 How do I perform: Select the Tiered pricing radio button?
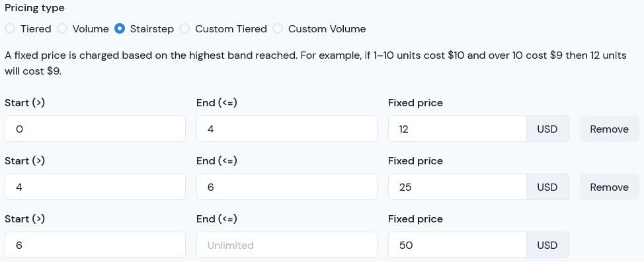click(x=10, y=28)
